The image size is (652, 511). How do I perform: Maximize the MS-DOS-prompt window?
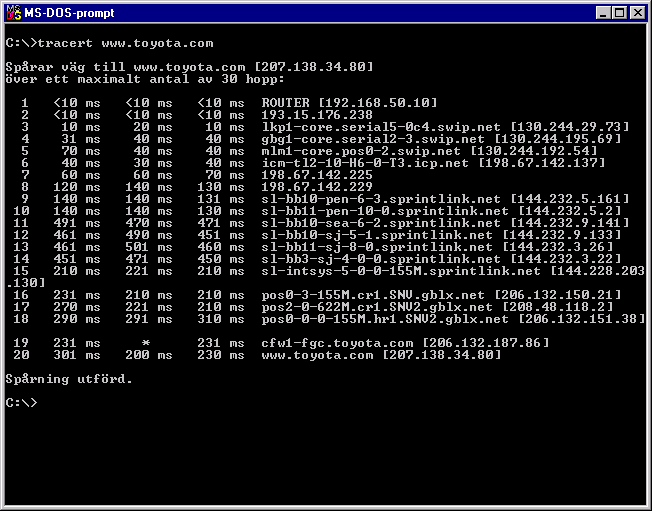click(619, 13)
